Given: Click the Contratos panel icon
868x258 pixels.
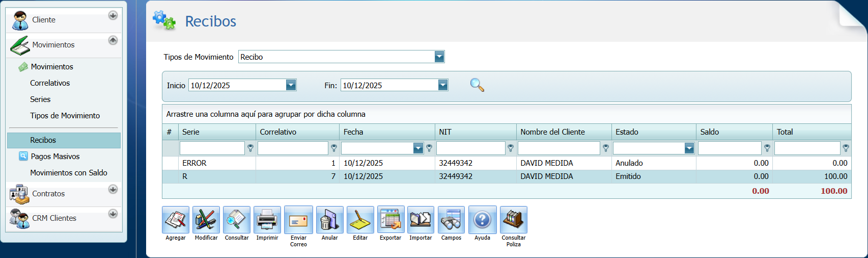Looking at the screenshot, I should pos(19,194).
